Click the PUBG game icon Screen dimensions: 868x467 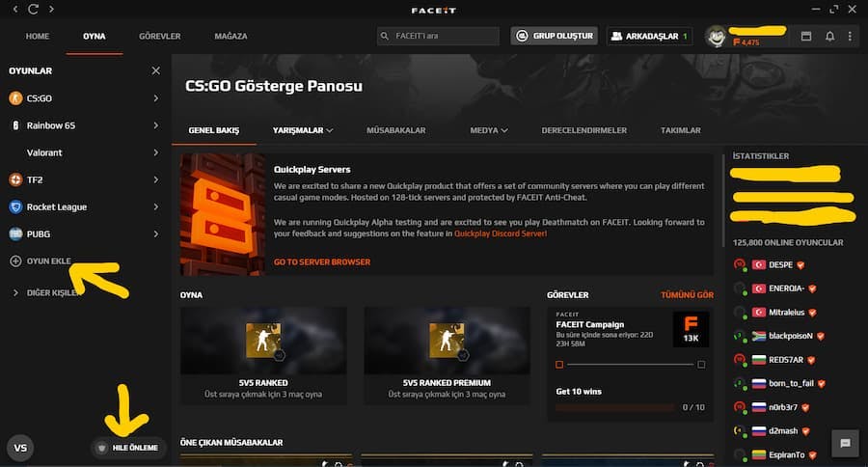15,233
